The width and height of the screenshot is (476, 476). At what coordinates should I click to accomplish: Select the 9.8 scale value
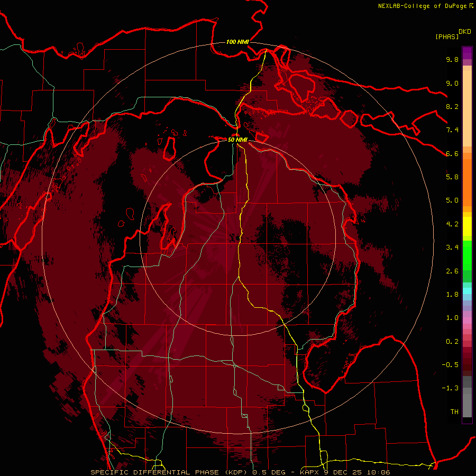[452, 59]
